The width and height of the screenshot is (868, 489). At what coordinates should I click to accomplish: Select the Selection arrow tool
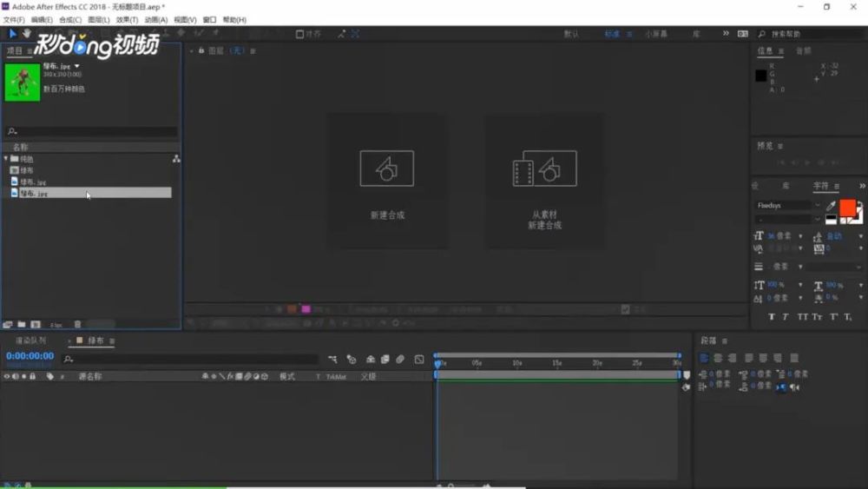point(13,34)
